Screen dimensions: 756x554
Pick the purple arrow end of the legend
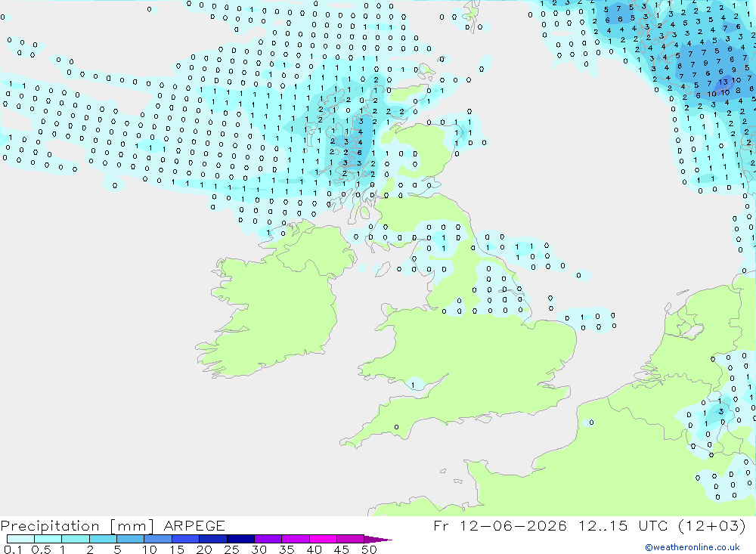378,540
